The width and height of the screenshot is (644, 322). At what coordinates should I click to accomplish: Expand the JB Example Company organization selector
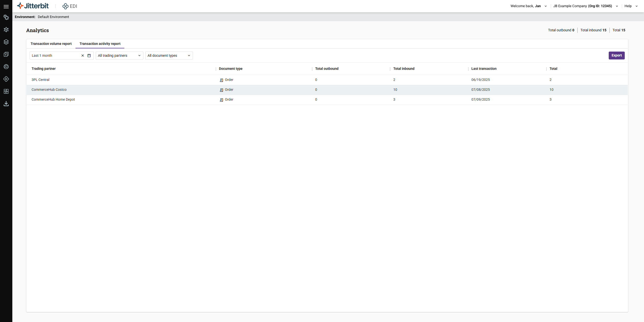[x=585, y=6]
